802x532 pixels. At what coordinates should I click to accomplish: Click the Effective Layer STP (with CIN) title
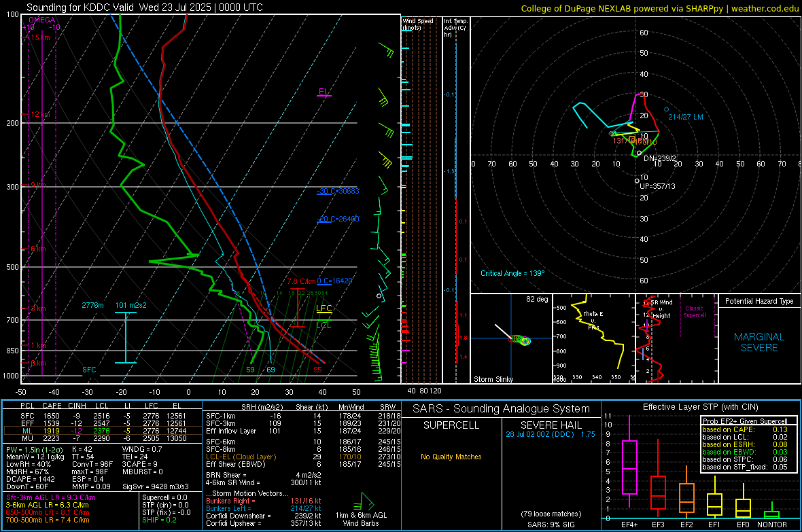(x=700, y=407)
